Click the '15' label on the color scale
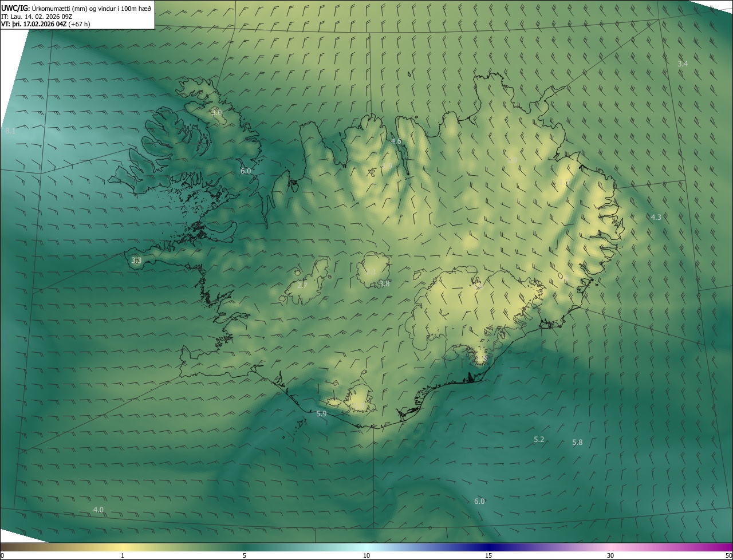The width and height of the screenshot is (733, 560). coord(488,556)
